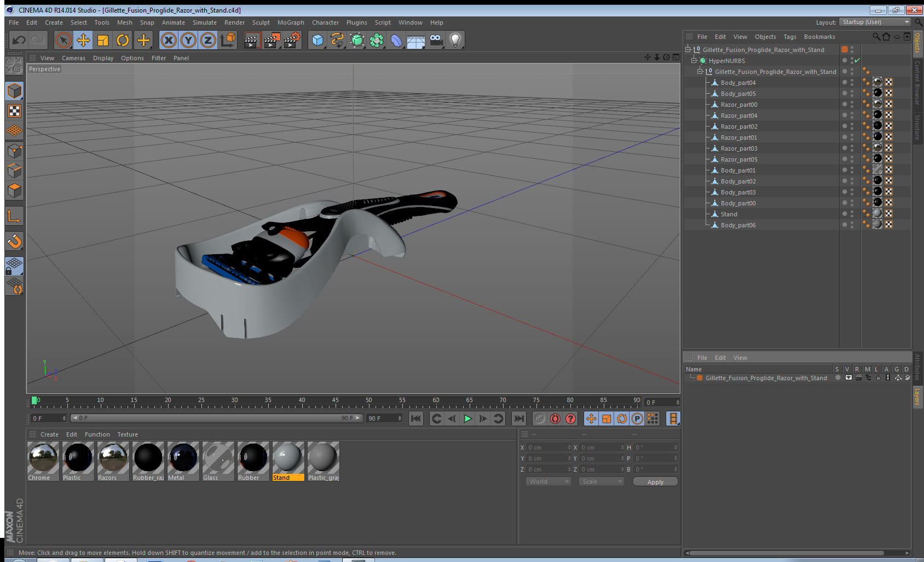The image size is (924, 562).
Task: Open Material Manager Texture menu
Action: coord(128,434)
